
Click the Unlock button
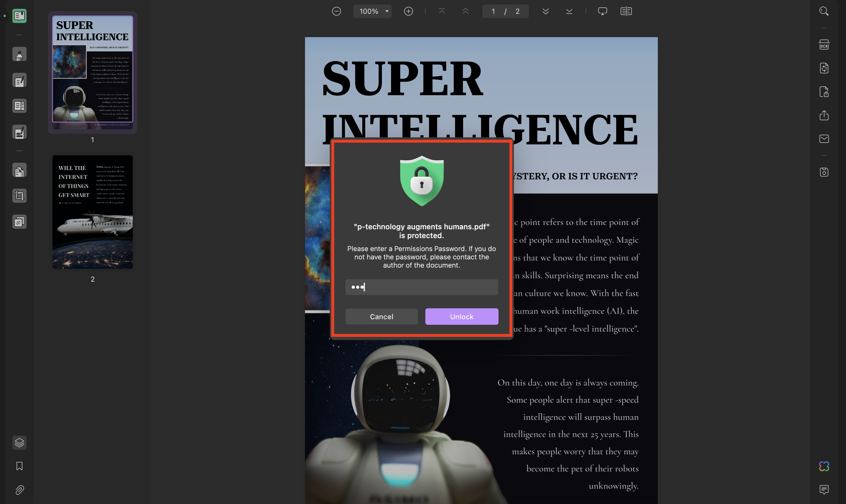click(x=461, y=316)
